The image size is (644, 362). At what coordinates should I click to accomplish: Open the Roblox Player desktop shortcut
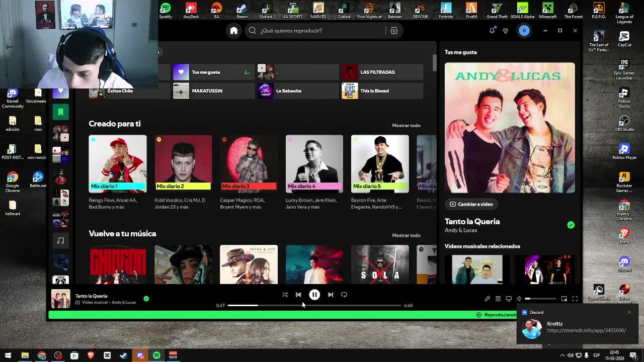coord(624,152)
